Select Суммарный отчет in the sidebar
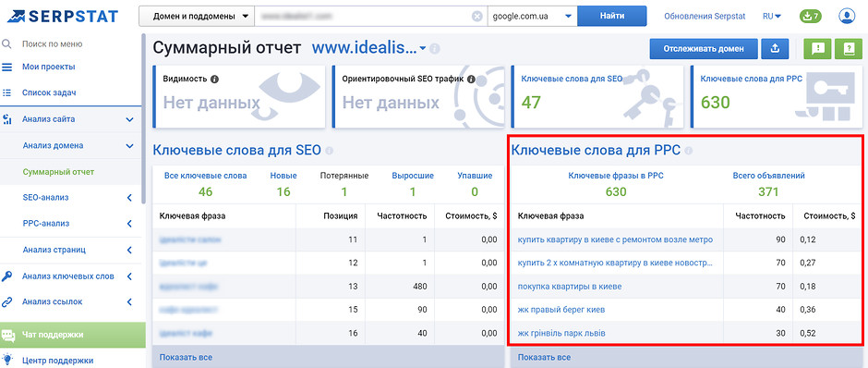The width and height of the screenshot is (868, 368). [x=59, y=172]
